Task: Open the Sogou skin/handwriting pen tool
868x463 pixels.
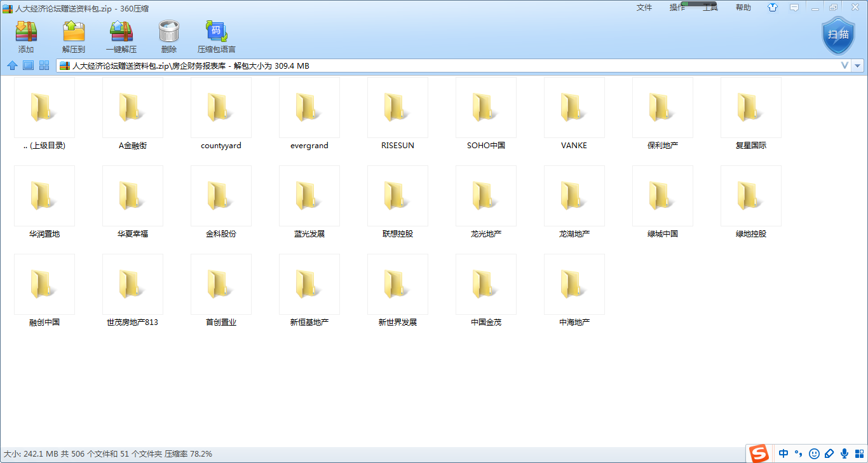Action: [x=829, y=453]
